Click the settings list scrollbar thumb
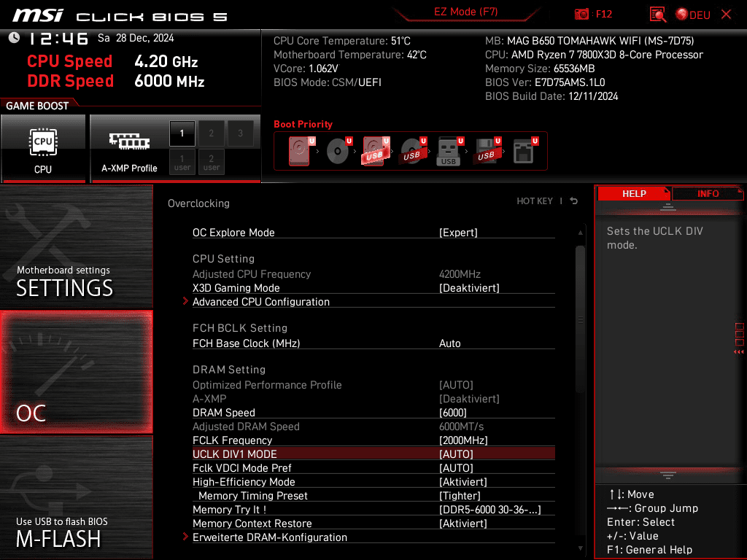Viewport: 747px width, 560px height. 580,319
